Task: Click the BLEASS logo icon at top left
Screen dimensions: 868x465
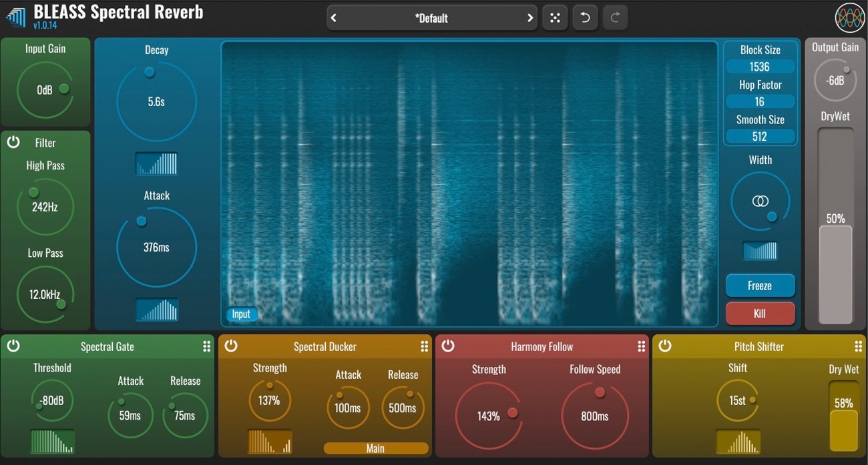Action: [x=16, y=17]
